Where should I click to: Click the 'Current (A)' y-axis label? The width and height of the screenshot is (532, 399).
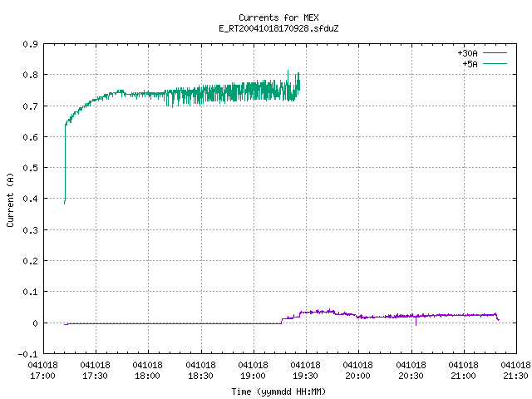pos(10,199)
